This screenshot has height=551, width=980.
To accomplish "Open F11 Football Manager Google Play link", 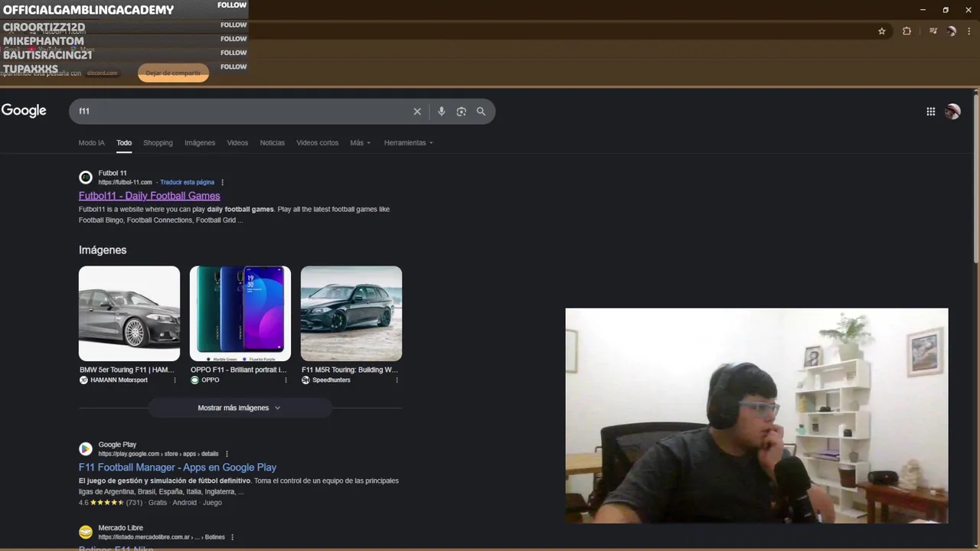I will [178, 468].
